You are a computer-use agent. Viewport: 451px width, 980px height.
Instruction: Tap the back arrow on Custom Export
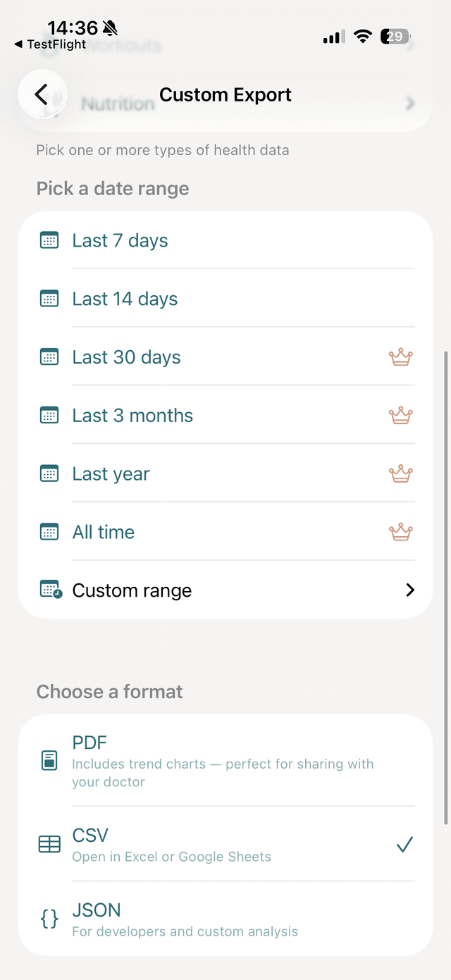tap(42, 94)
